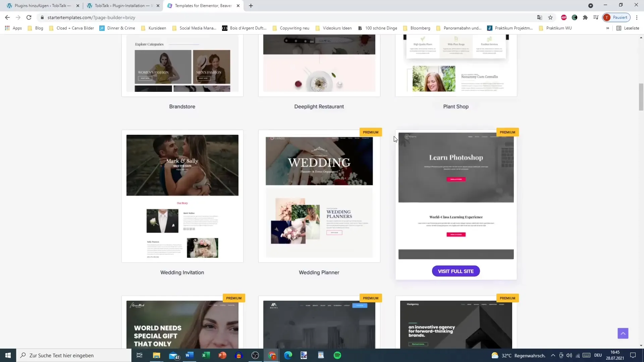Viewport: 644px width, 362px height.
Task: Click the new tab plus button
Action: (x=251, y=5)
